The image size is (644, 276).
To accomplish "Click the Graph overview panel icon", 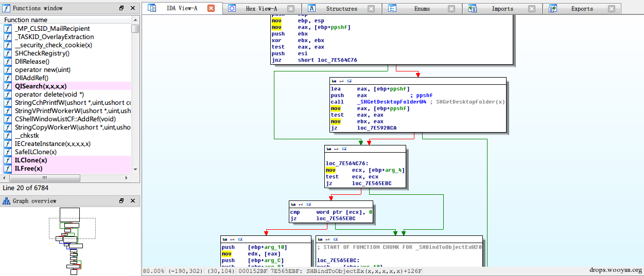I will (6, 201).
